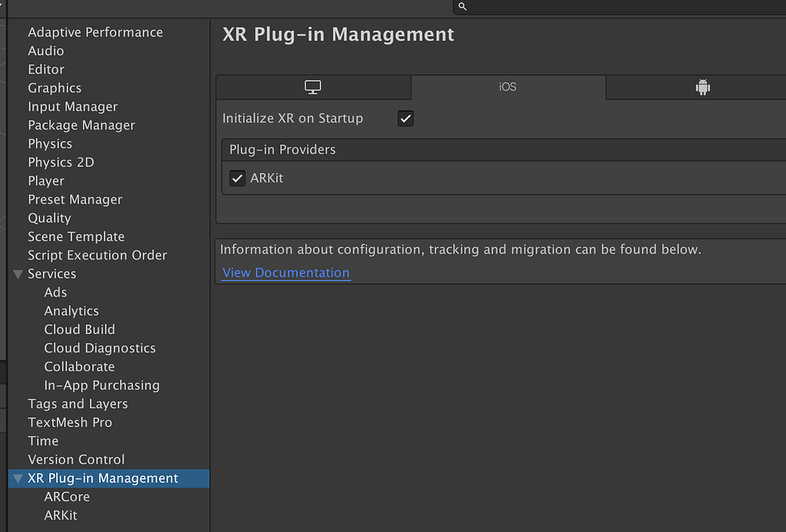
Task: Open the Android platform tab
Action: coord(702,88)
